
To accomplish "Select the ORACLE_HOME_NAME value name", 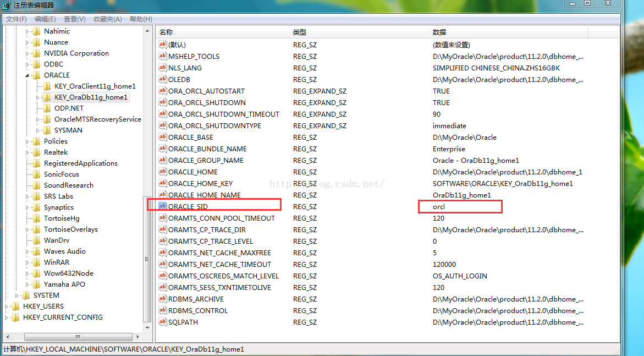I will [205, 195].
